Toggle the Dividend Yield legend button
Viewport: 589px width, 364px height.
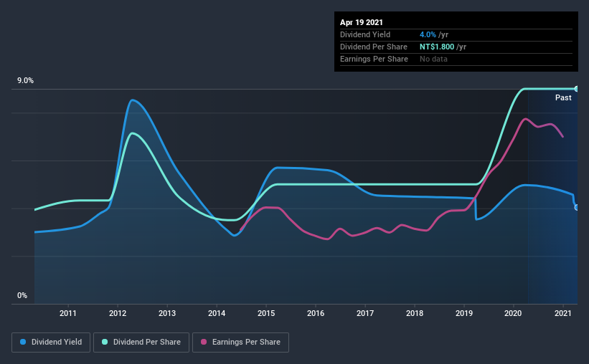(51, 343)
